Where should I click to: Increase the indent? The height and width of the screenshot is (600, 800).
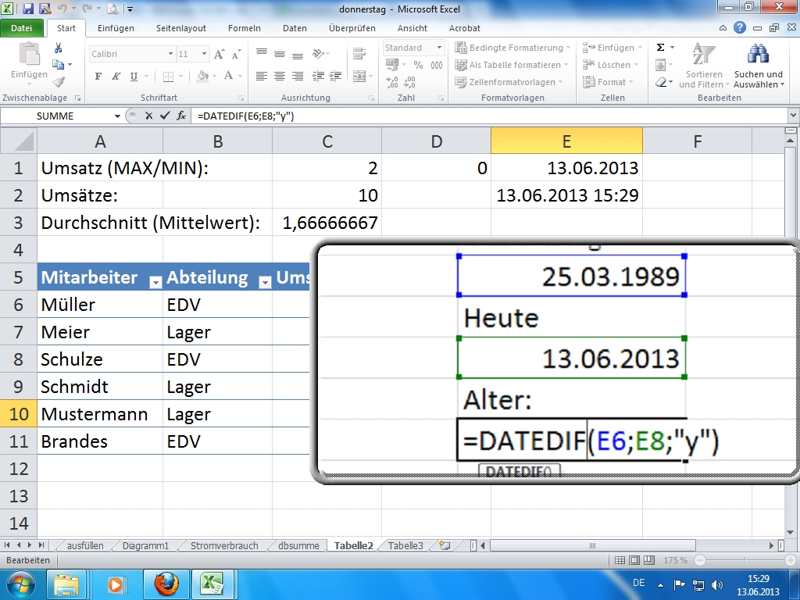tap(336, 77)
